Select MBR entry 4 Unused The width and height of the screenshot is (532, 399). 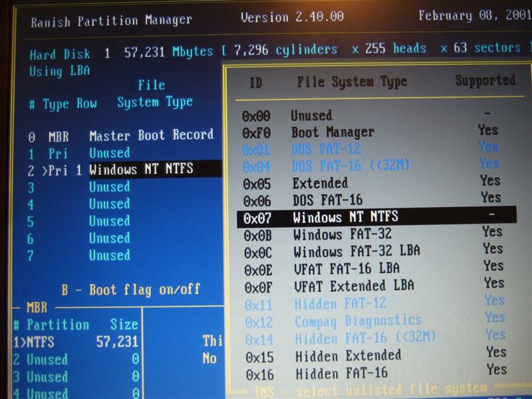[76, 393]
